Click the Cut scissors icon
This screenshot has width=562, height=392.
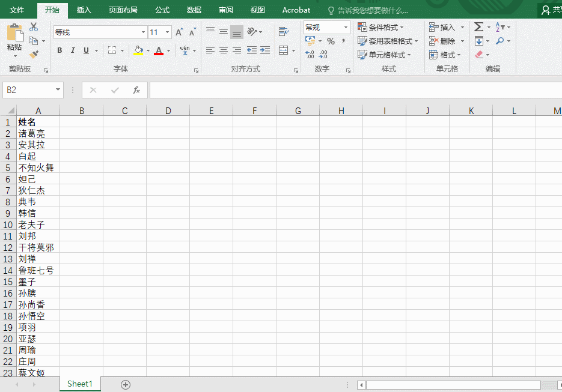pos(34,27)
